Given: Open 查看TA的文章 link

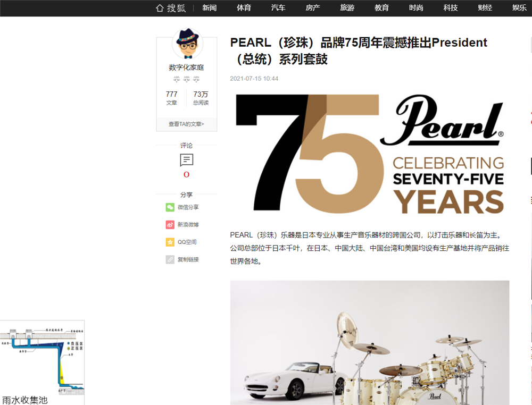Looking at the screenshot, I should 186,124.
